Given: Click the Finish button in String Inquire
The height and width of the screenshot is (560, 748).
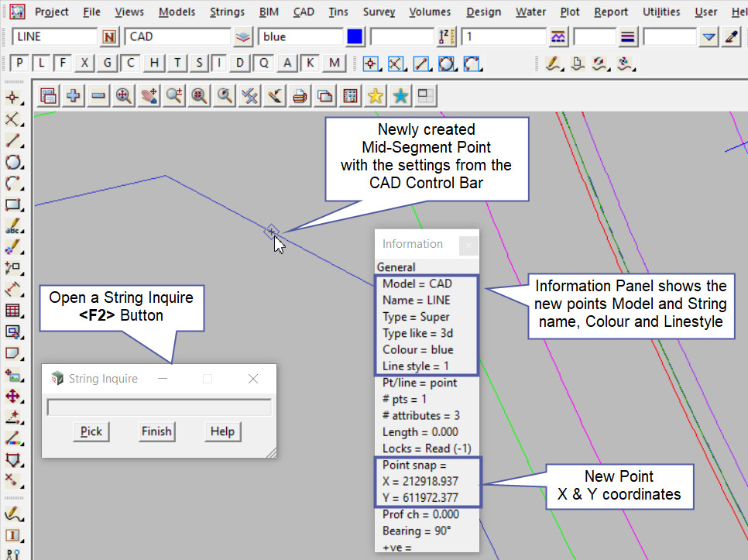Looking at the screenshot, I should pos(156,431).
